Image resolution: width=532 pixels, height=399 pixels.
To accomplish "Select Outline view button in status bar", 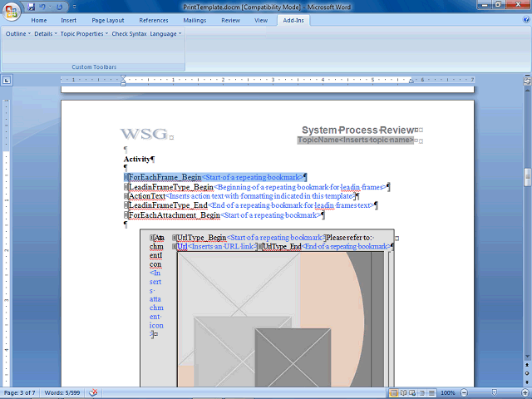I will pyautogui.click(x=422, y=393).
